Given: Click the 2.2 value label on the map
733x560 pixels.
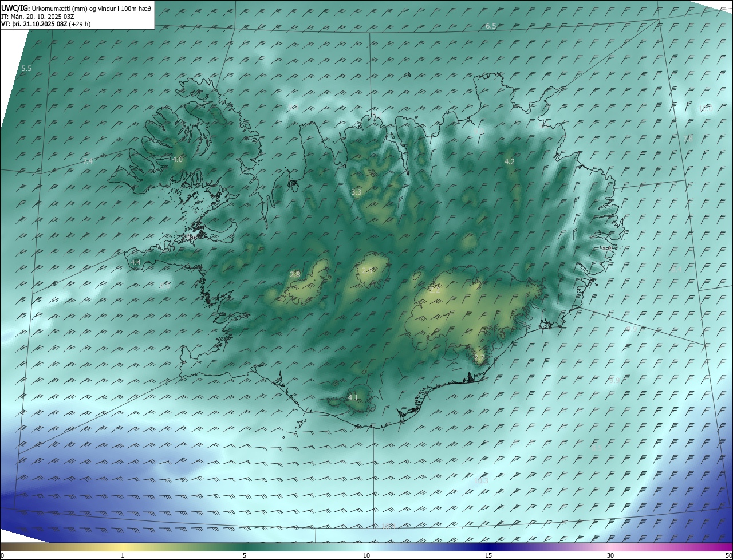Looking at the screenshot, I should (x=435, y=290).
